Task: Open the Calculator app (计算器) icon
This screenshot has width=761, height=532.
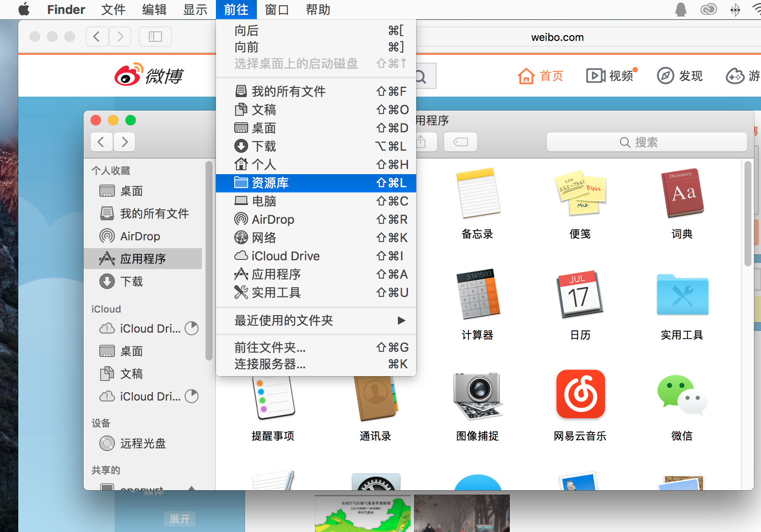Action: click(478, 294)
